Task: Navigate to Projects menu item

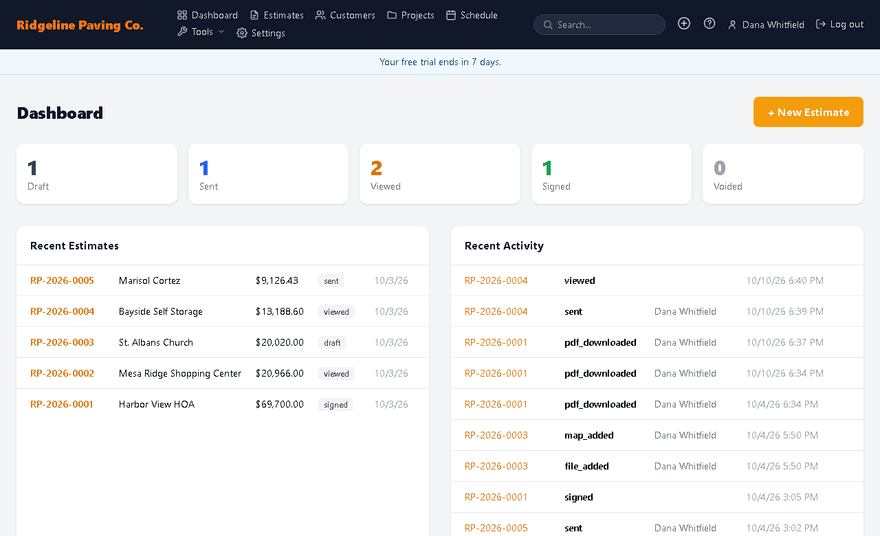Action: pyautogui.click(x=410, y=15)
